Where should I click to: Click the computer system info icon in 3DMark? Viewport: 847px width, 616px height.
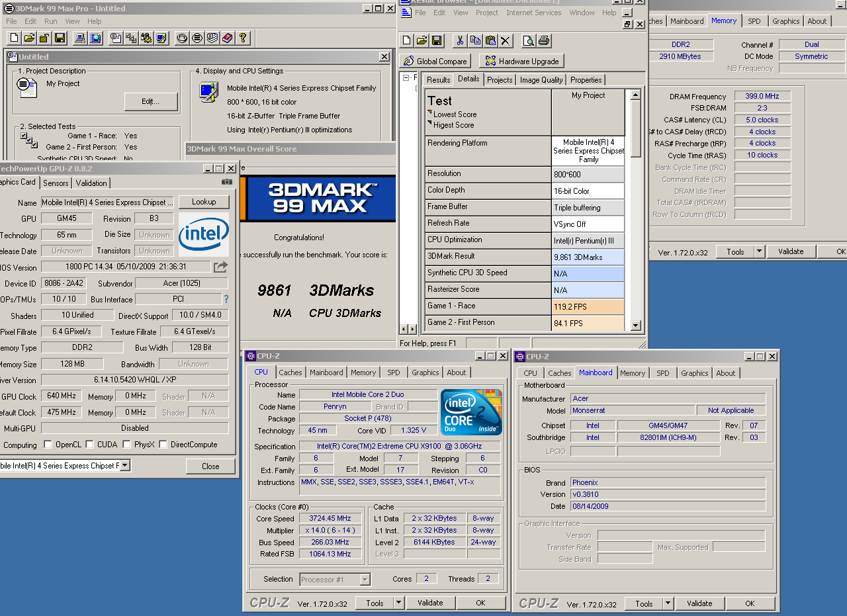pyautogui.click(x=80, y=38)
